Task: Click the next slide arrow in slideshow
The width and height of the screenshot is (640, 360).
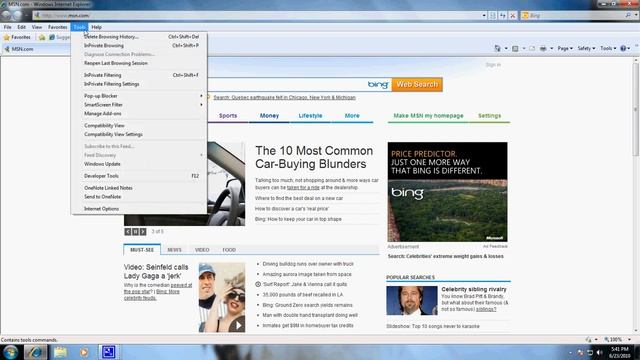Action: click(143, 231)
